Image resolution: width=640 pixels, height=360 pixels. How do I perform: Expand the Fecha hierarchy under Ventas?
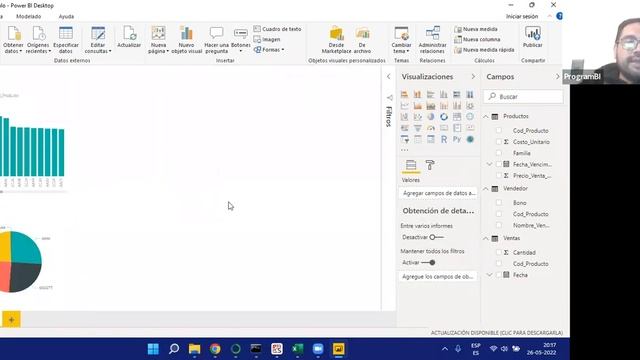[x=489, y=275]
